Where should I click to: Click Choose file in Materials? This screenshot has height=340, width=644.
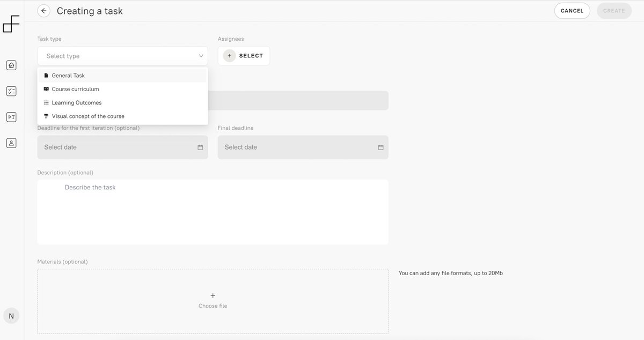pos(213,306)
